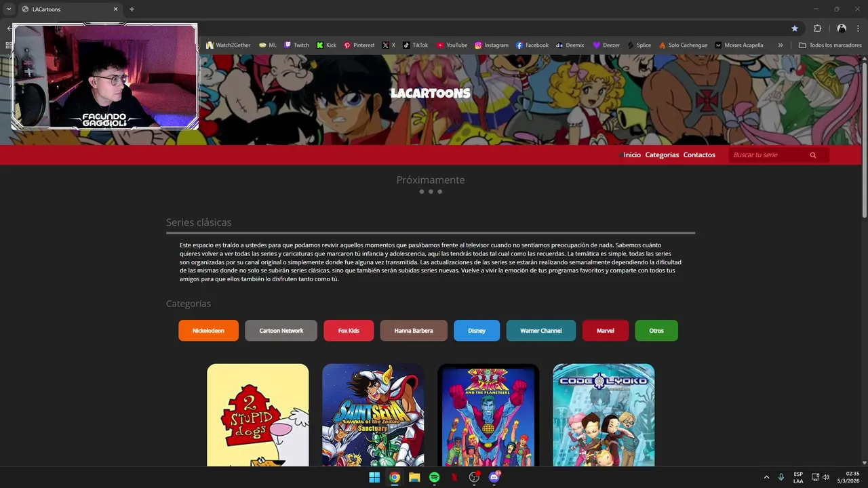Screen dimensions: 868x488
Task: Open the tab search dropdown arrow
Action: (x=9, y=9)
